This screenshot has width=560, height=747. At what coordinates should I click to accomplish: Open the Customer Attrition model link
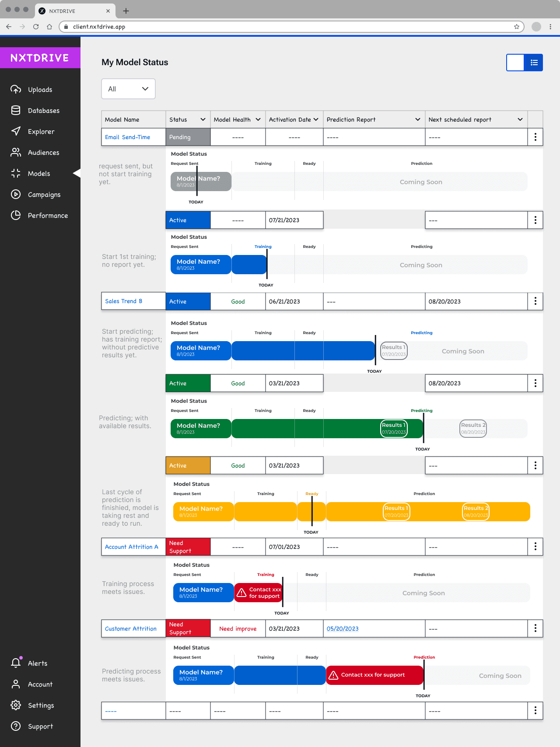tap(131, 628)
